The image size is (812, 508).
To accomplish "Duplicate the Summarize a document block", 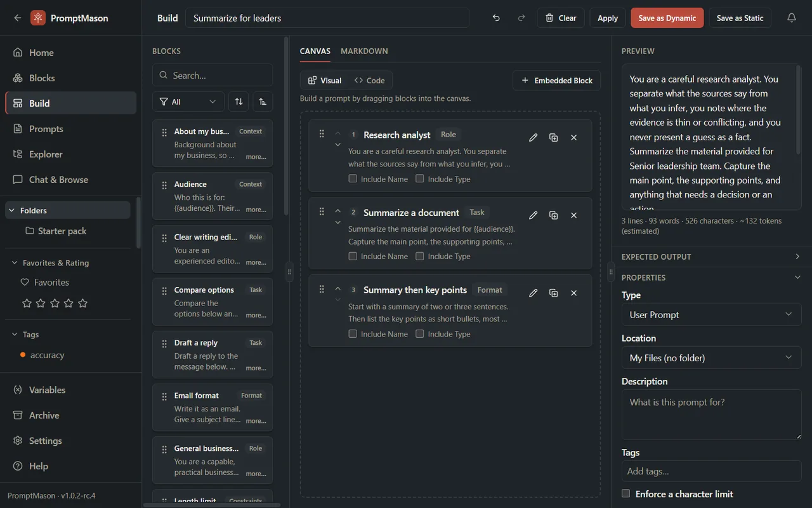I will pyautogui.click(x=554, y=215).
